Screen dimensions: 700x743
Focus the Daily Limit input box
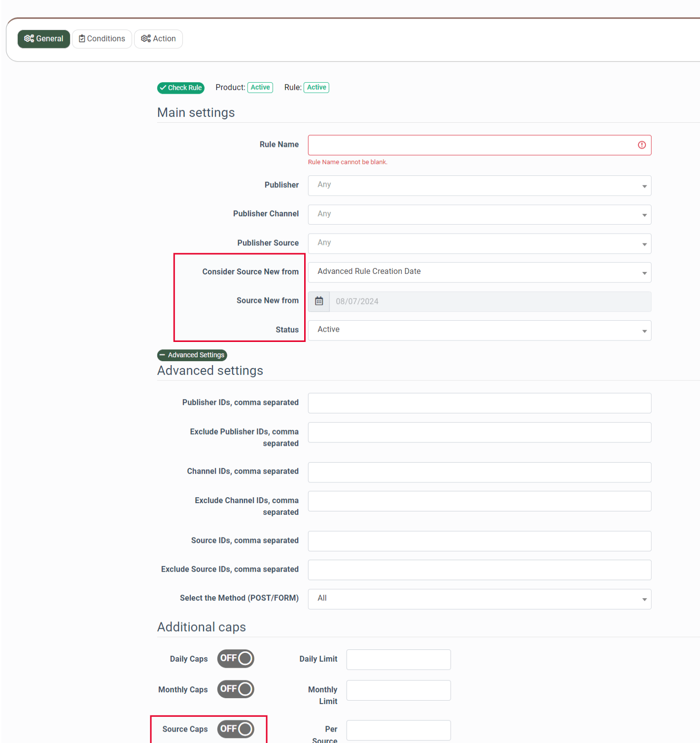coord(398,660)
